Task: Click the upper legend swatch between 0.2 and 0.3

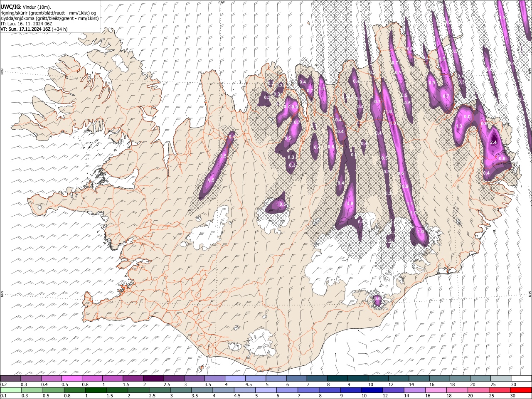Action: click(x=10, y=378)
